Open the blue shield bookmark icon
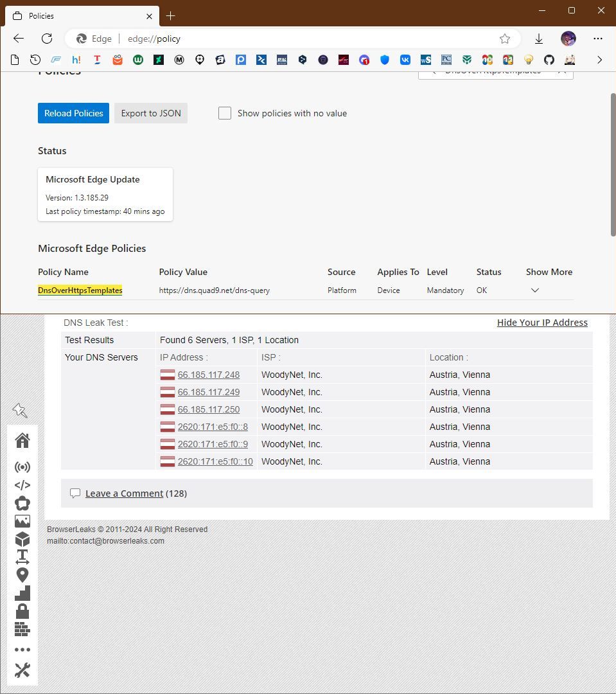Image resolution: width=616 pixels, height=694 pixels. point(385,60)
